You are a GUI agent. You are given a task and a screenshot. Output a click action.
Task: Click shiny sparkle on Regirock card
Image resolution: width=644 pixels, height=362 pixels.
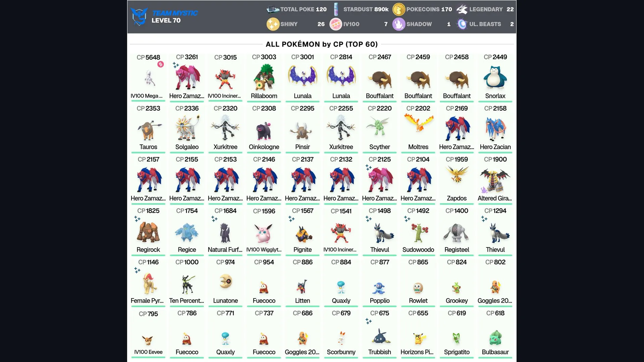[x=137, y=219]
